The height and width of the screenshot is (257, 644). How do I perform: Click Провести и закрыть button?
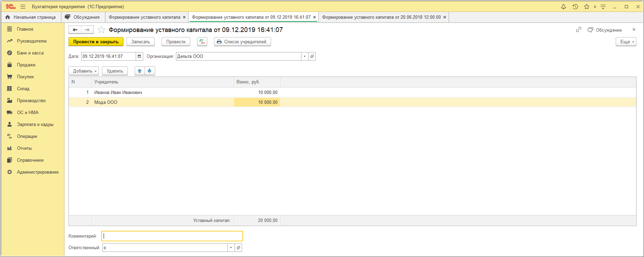coord(96,42)
